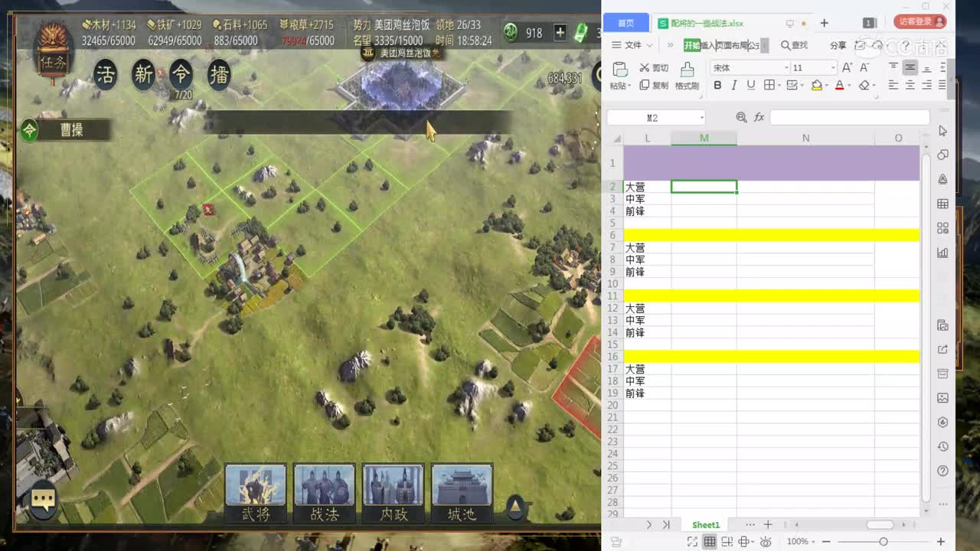The image size is (980, 551).
Task: Click cell with 大营 in row 2
Action: 647,187
